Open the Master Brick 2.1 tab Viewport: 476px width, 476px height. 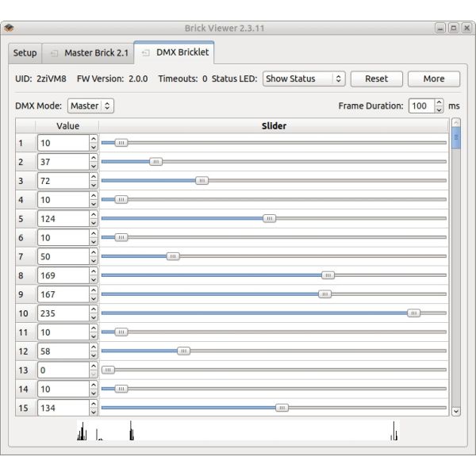88,53
